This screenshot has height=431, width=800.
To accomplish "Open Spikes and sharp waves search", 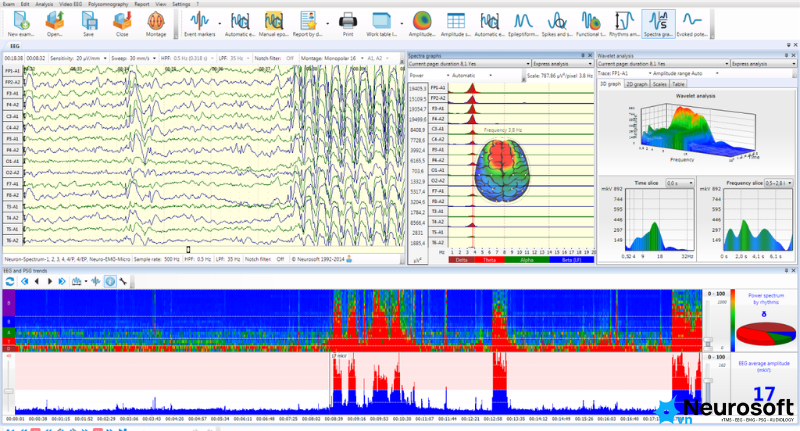I will point(557,24).
